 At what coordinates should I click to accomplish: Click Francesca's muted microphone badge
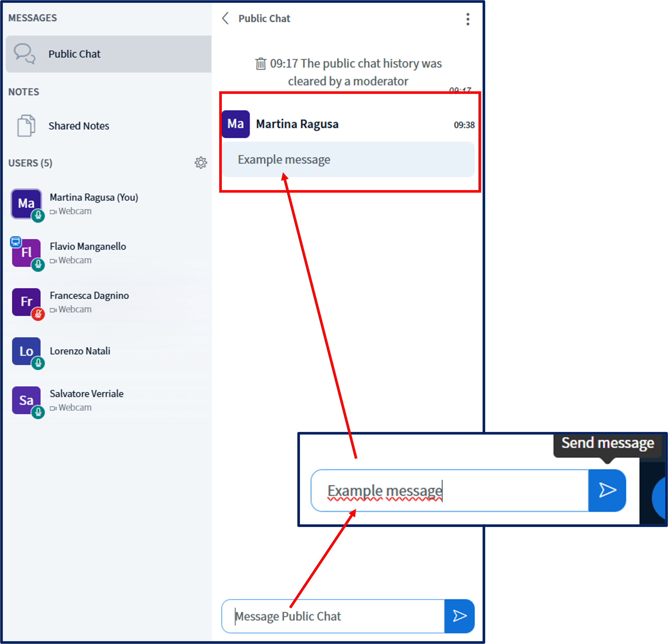38,314
